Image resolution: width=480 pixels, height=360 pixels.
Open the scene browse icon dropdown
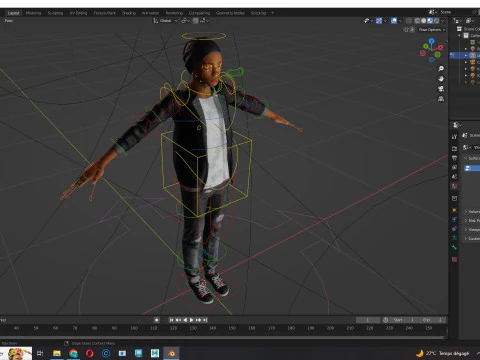432,12
